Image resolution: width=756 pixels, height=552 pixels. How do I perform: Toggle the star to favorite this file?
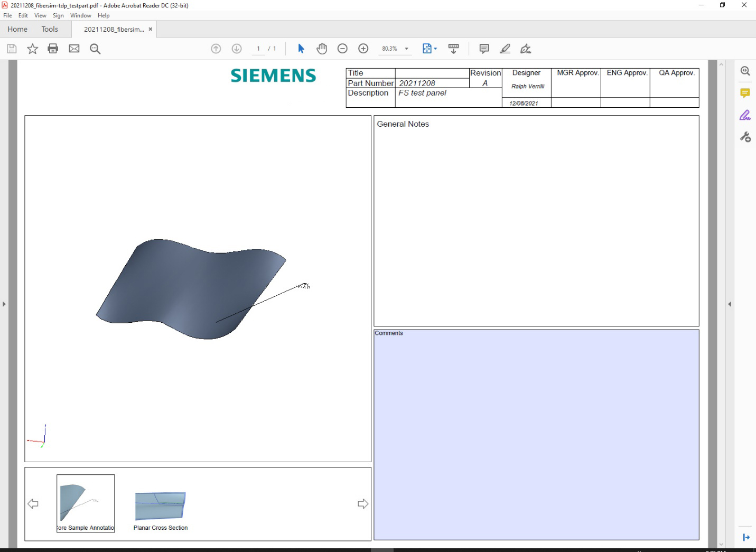32,48
